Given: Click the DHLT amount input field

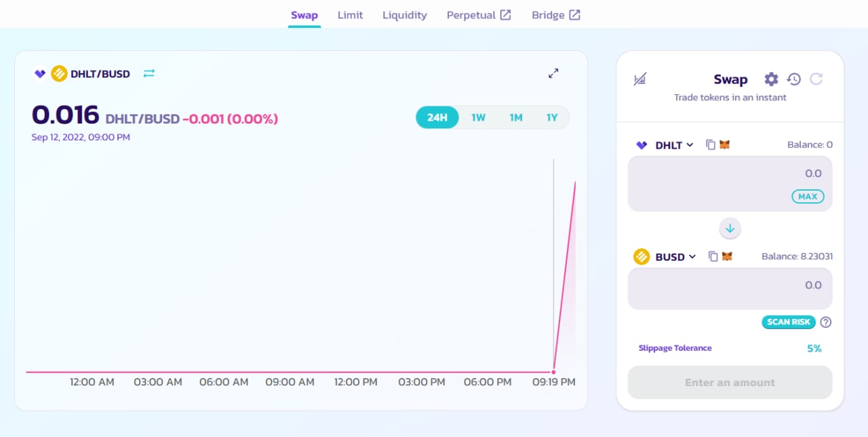Looking at the screenshot, I should (719, 174).
